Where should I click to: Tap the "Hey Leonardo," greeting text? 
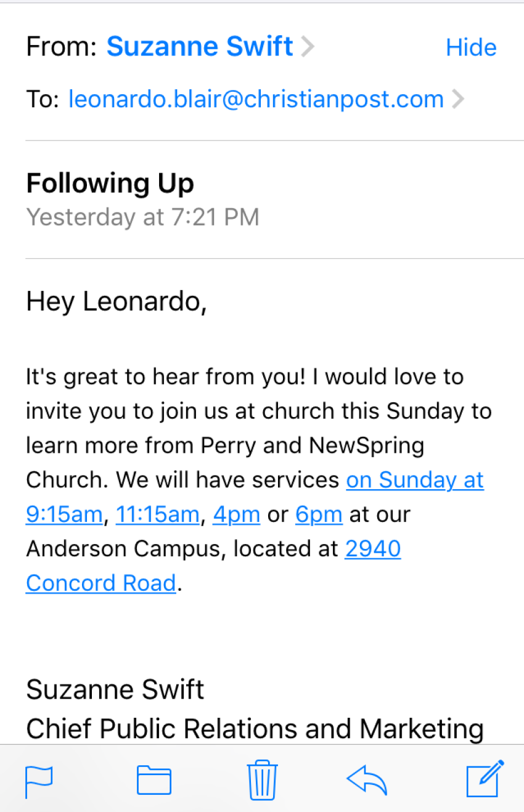pos(116,301)
